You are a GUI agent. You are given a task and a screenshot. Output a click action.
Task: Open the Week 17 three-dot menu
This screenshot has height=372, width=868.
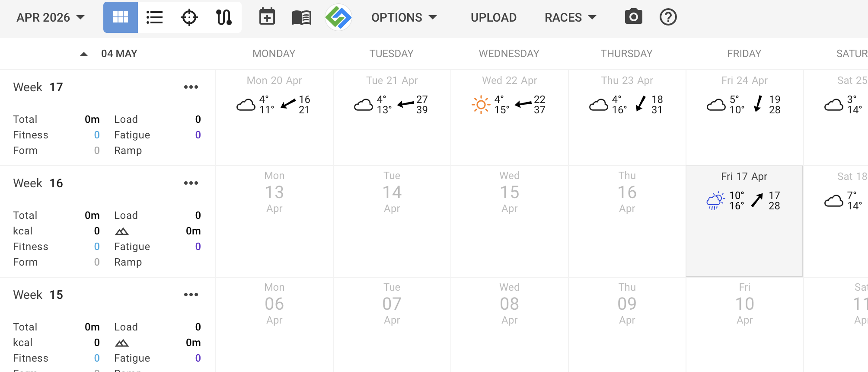point(191,87)
